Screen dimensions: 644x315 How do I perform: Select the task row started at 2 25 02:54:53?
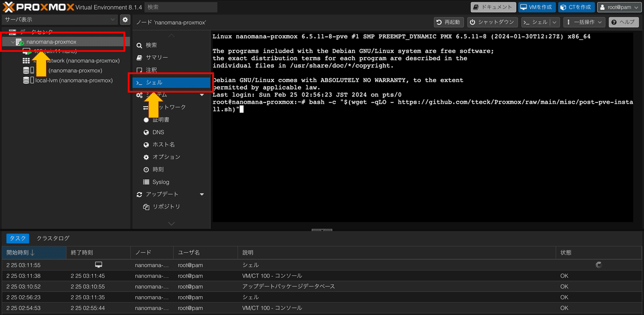pos(322,308)
